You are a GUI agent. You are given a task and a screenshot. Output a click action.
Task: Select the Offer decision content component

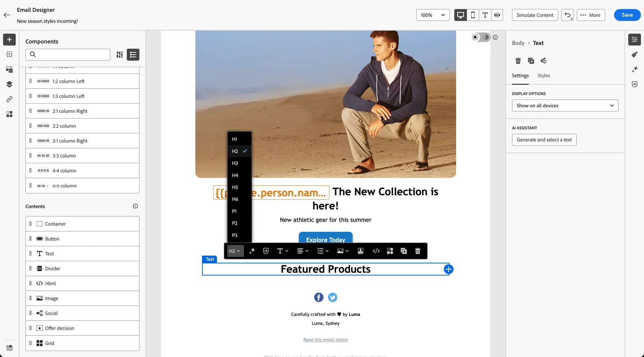(82, 328)
